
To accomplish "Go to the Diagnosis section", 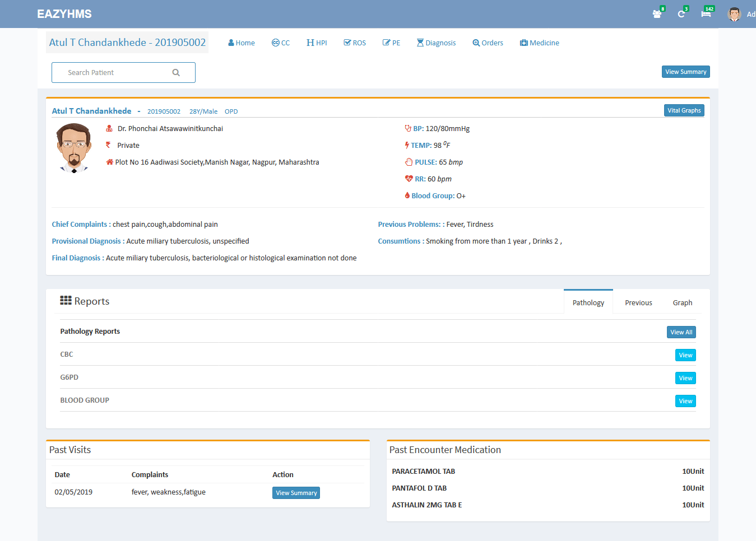I will (x=436, y=43).
